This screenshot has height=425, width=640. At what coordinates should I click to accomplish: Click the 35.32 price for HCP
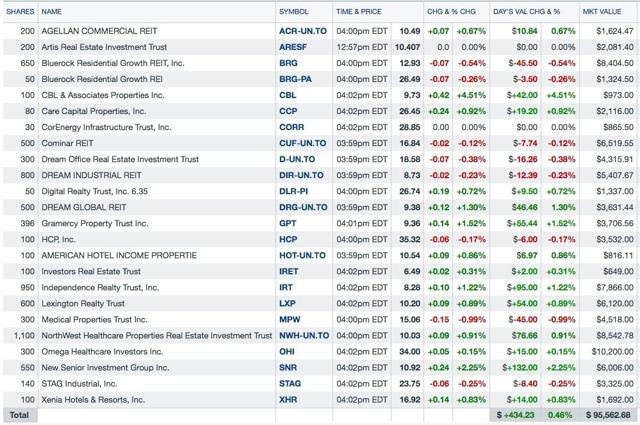(x=410, y=239)
